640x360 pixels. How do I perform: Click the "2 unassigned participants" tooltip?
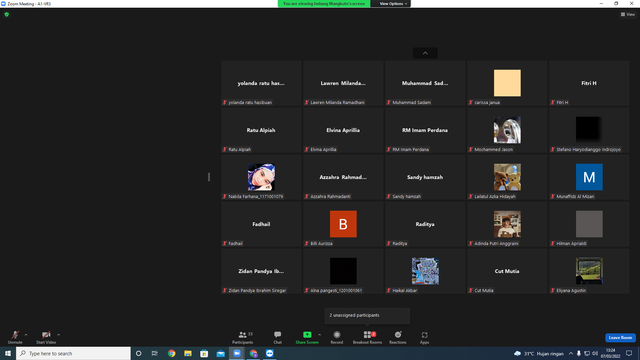tap(367, 316)
